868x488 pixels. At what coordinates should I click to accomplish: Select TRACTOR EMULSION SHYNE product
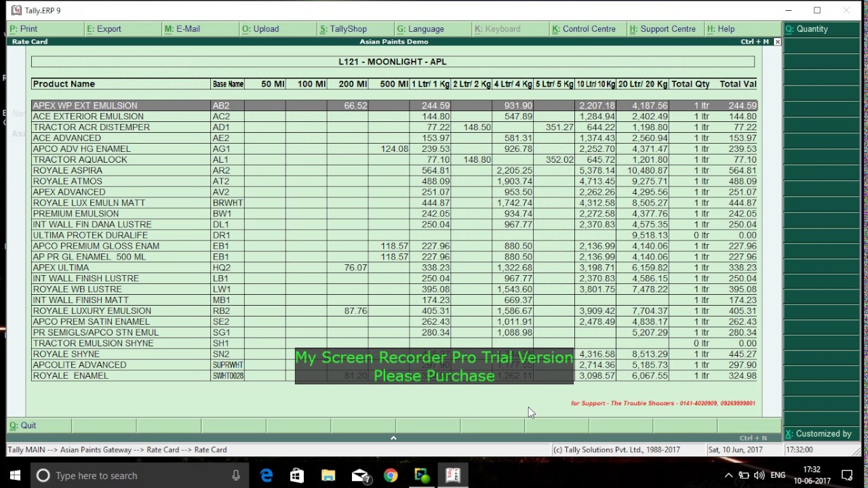coord(93,344)
